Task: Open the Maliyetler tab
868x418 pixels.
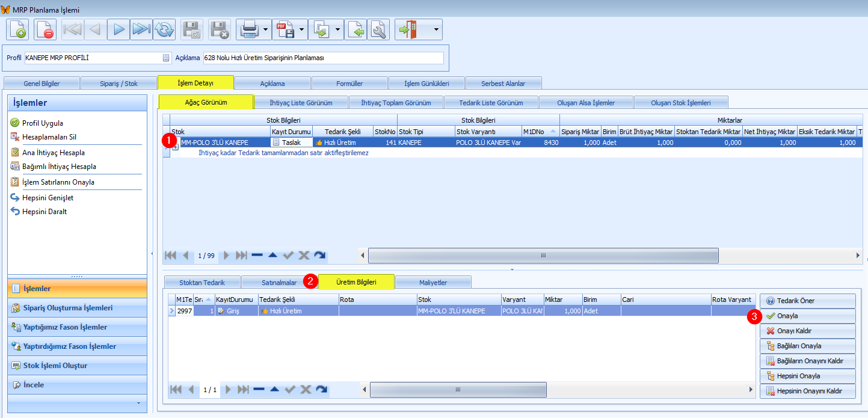Action: coord(433,282)
